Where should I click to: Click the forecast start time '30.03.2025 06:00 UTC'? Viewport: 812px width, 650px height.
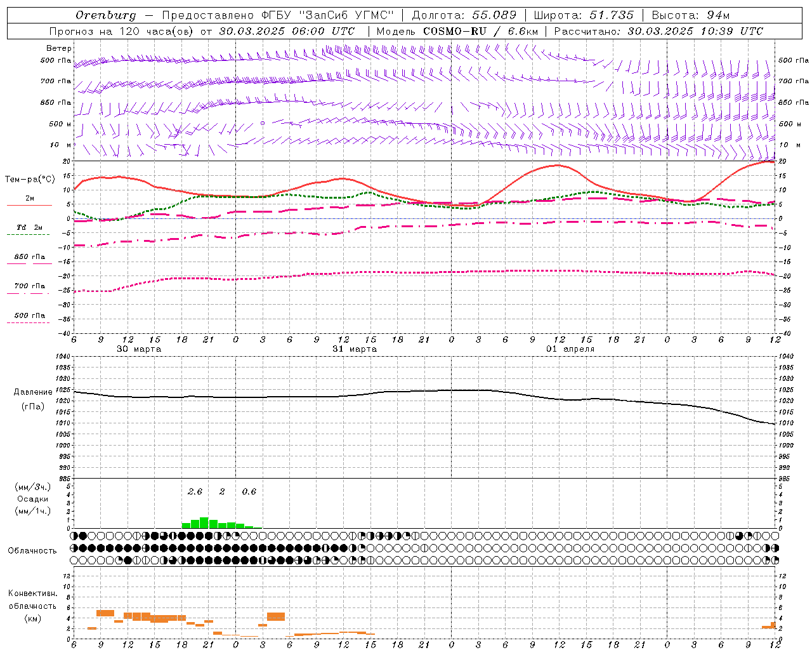(x=287, y=31)
